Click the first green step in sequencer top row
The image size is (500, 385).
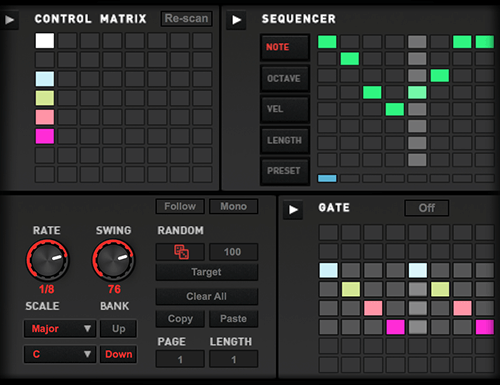click(x=327, y=42)
